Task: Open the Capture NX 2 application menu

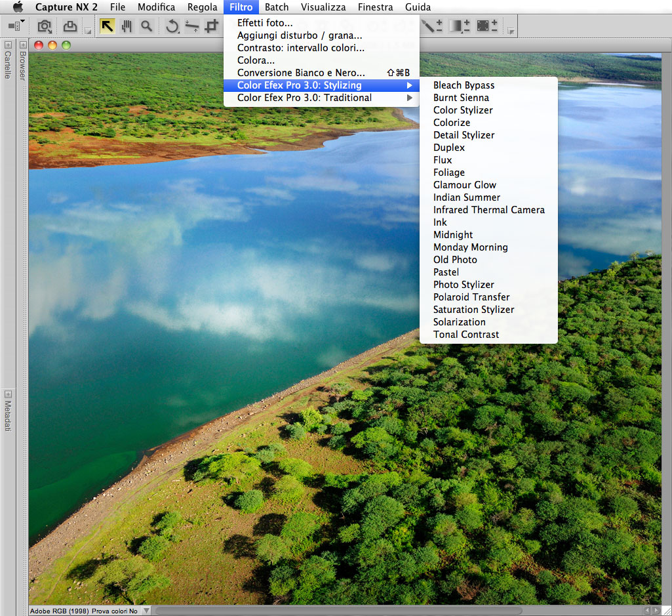Action: [x=66, y=7]
